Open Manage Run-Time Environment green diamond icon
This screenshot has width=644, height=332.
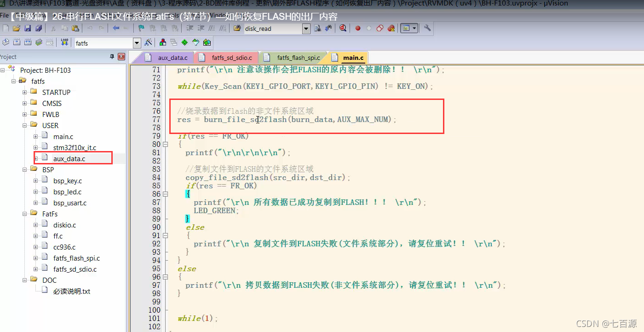pos(184,43)
